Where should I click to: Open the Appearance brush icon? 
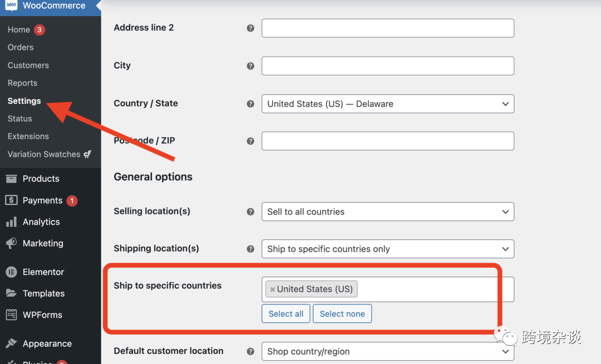12,343
